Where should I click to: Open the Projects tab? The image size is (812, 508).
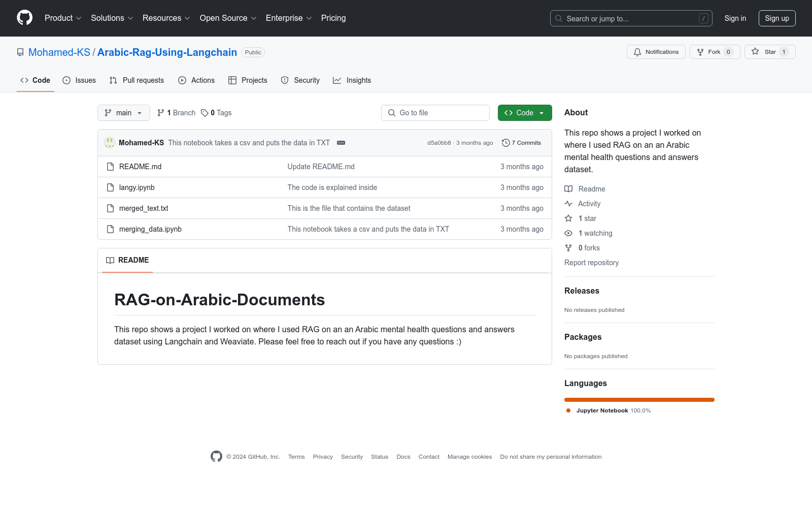[248, 80]
